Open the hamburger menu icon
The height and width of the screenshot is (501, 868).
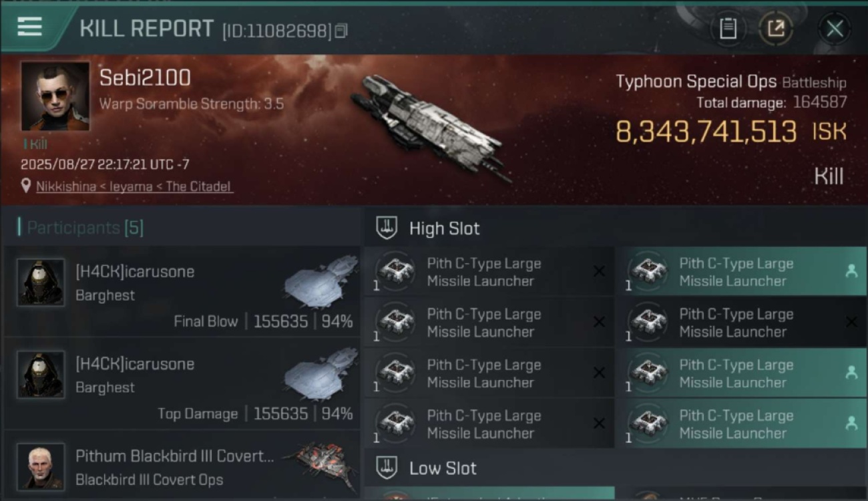(29, 27)
